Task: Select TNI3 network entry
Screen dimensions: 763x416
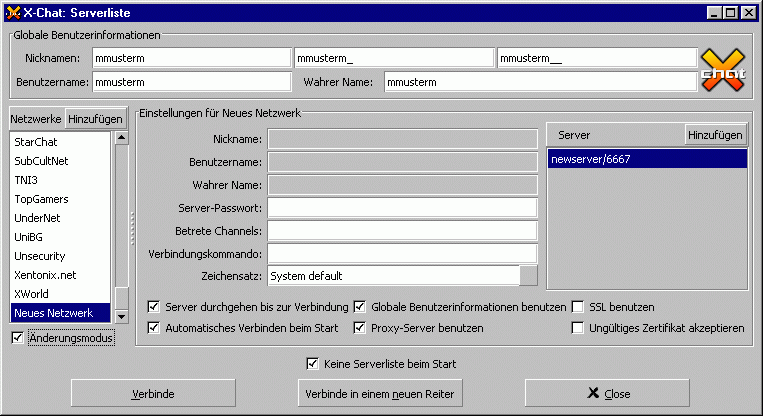Action: tap(60, 180)
